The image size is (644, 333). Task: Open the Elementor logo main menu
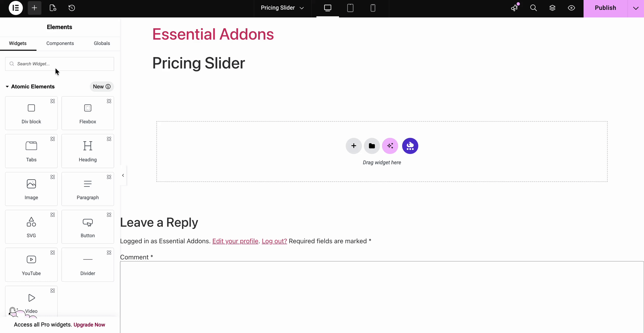click(15, 8)
